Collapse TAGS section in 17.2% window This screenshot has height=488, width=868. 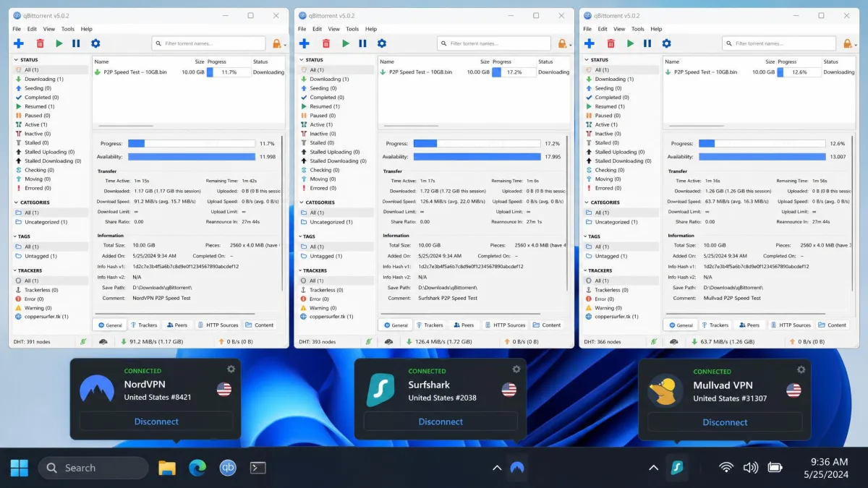point(300,236)
